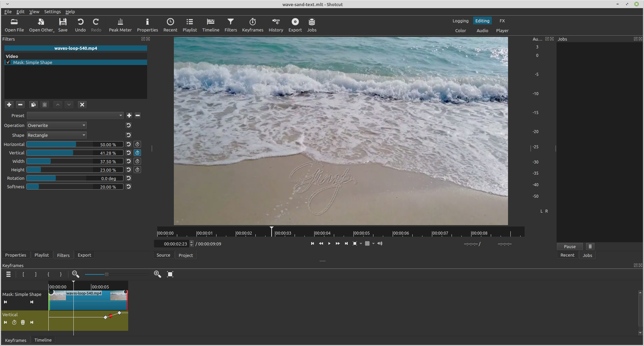Enable keyframes for Height parameter

click(x=137, y=170)
